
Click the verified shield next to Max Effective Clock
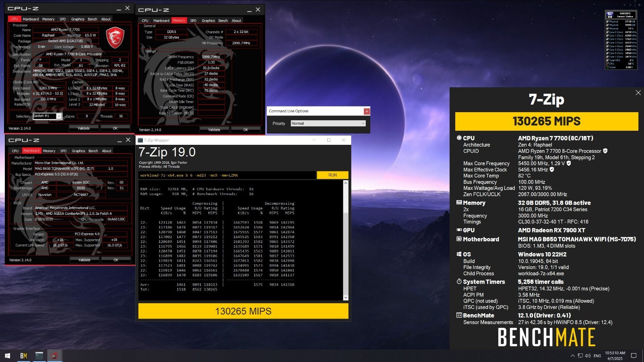coord(552,169)
